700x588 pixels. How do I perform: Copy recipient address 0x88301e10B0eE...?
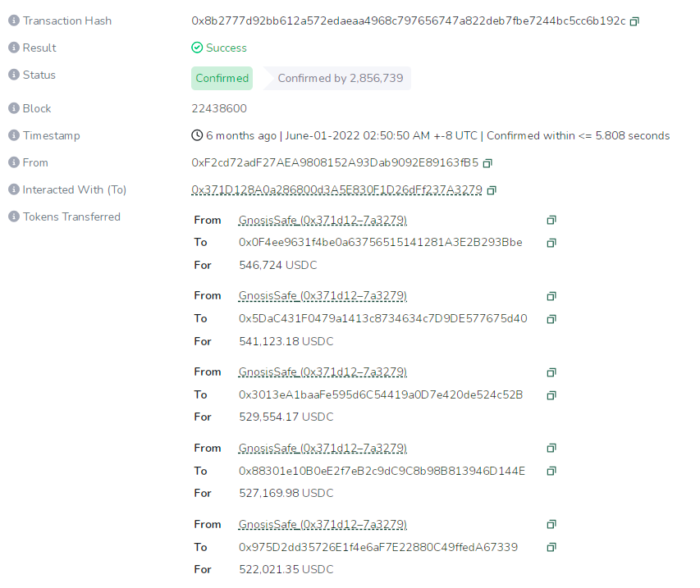click(551, 472)
